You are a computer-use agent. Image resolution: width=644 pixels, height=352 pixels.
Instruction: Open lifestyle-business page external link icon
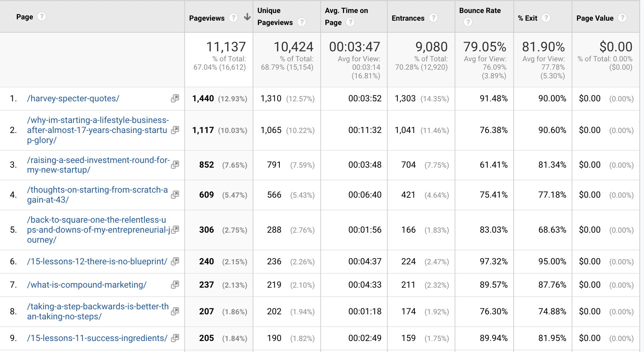pyautogui.click(x=175, y=130)
